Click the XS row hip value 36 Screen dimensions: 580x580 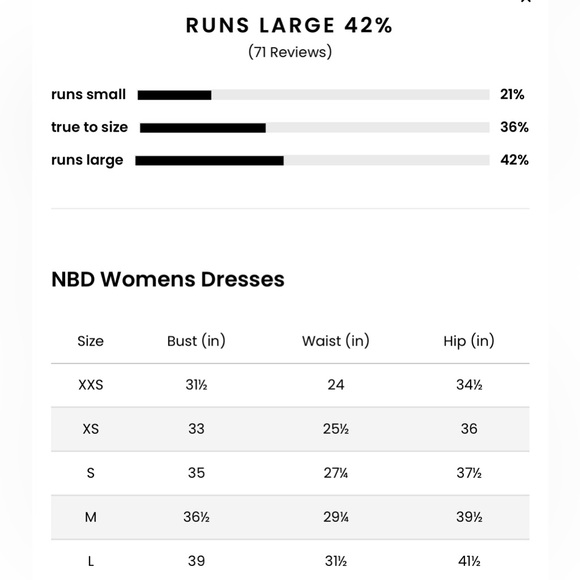point(469,429)
